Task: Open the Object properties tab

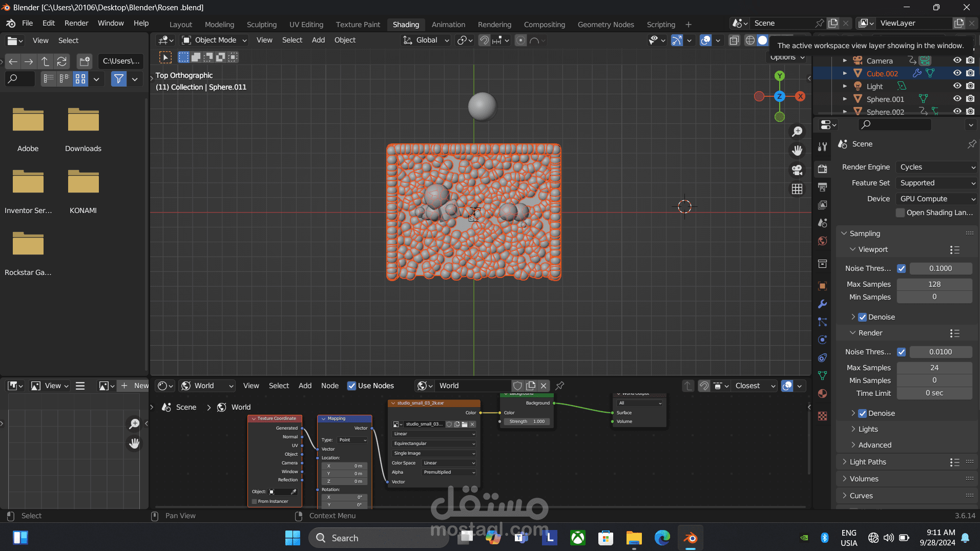Action: click(822, 286)
